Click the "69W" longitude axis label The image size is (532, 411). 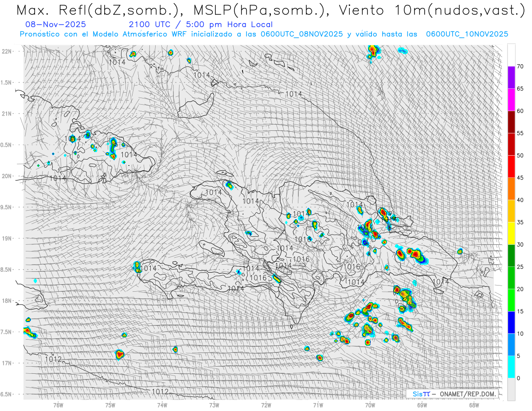pyautogui.click(x=422, y=405)
